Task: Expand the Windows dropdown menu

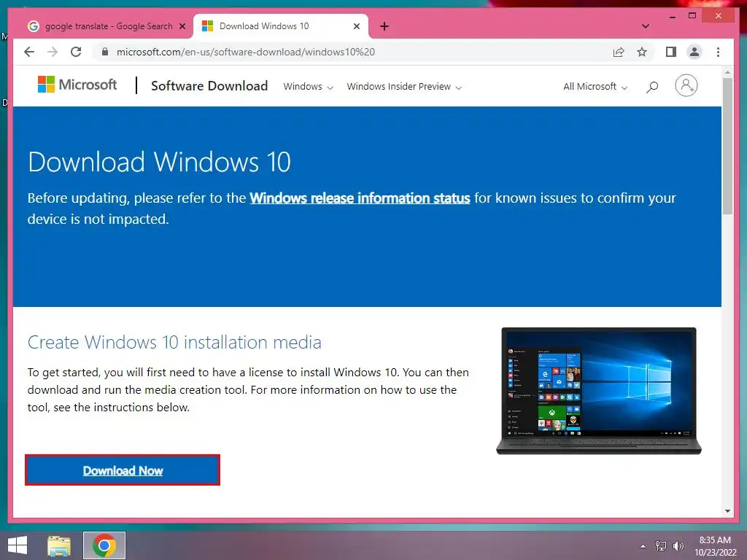Action: 309,87
